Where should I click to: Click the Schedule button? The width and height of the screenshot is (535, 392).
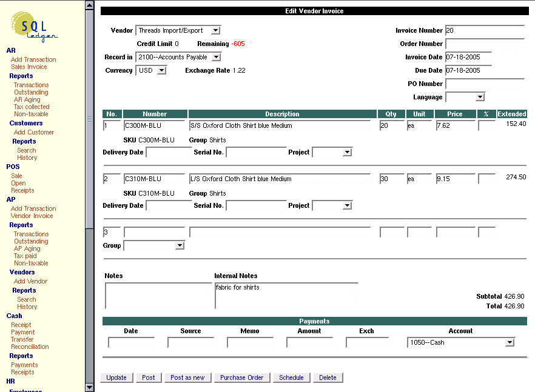(x=291, y=377)
